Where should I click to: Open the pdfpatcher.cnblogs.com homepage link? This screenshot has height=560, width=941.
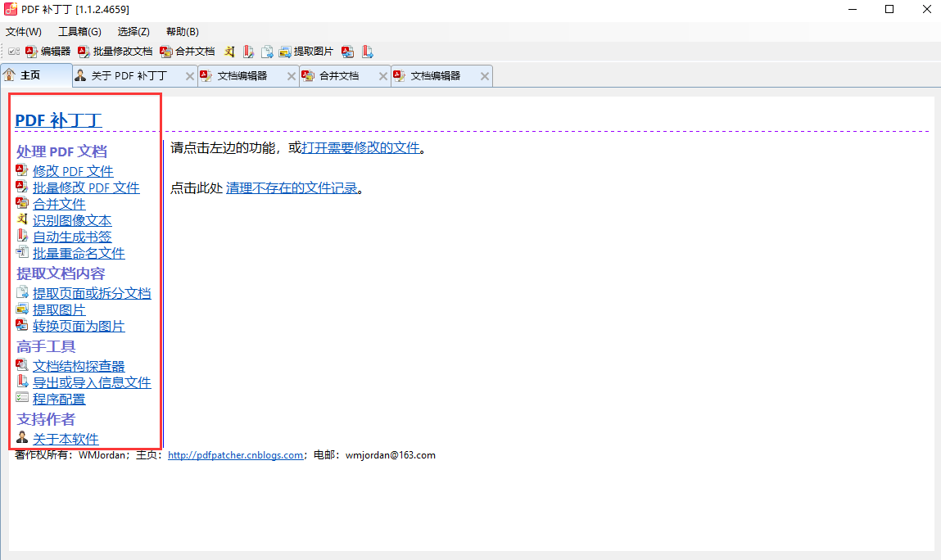[x=235, y=455]
